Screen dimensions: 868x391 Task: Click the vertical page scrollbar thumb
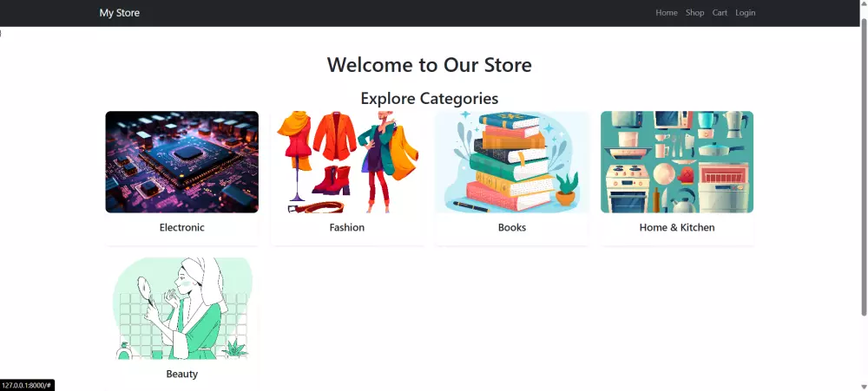pyautogui.click(x=865, y=166)
